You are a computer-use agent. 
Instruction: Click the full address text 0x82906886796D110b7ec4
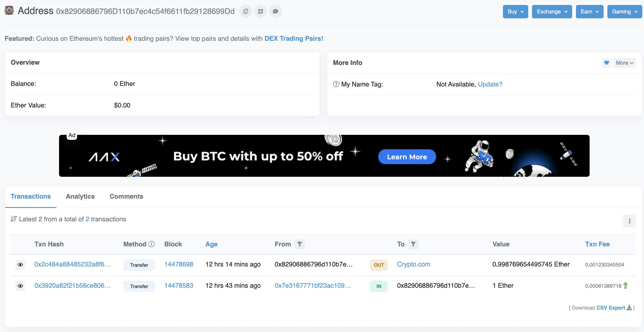click(145, 11)
